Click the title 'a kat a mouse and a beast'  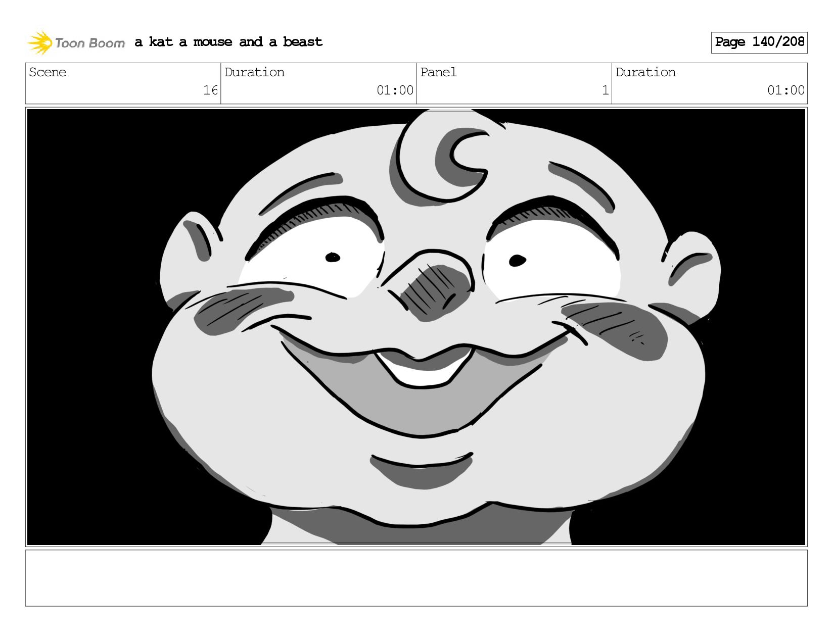coord(228,42)
